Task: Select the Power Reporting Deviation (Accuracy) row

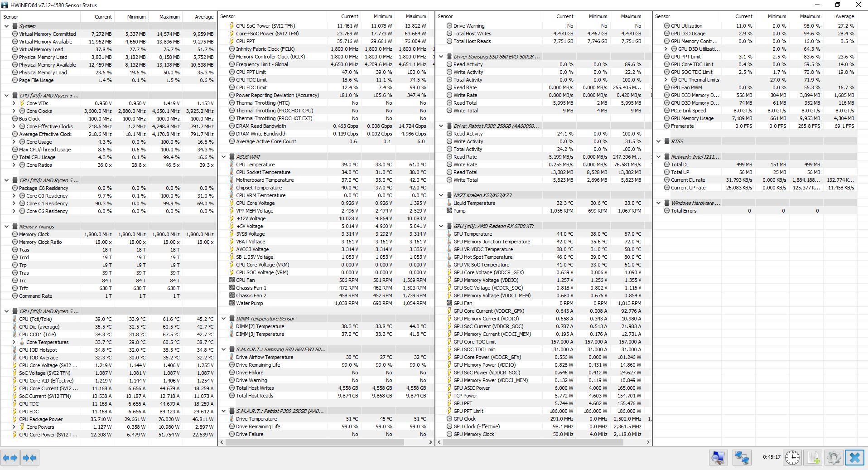Action: [x=326, y=95]
